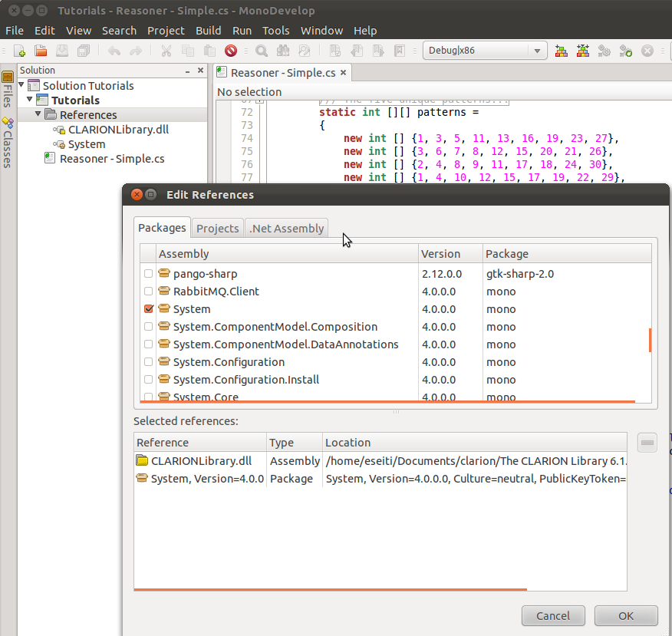
Task: Tick the pango-sharp assembly checkbox
Action: (149, 274)
